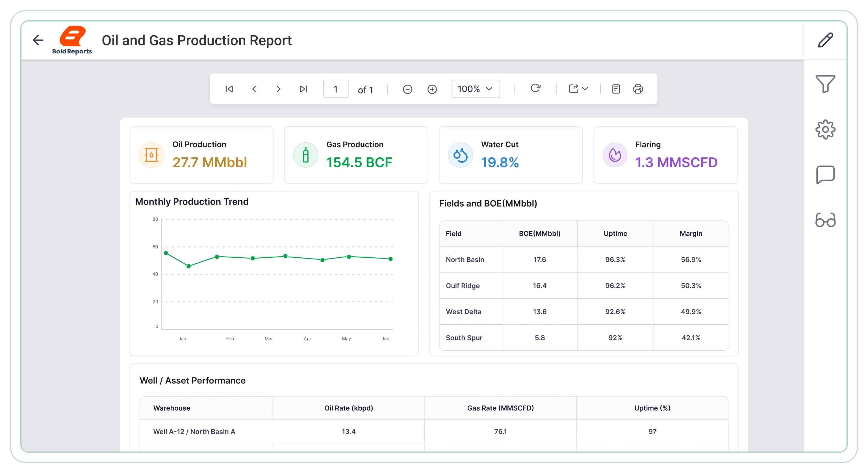The image size is (868, 473).
Task: Zoom out with the minus icon
Action: 407,89
